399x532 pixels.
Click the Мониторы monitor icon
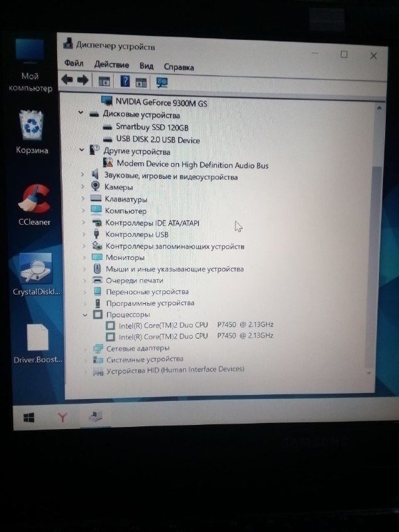(x=97, y=257)
